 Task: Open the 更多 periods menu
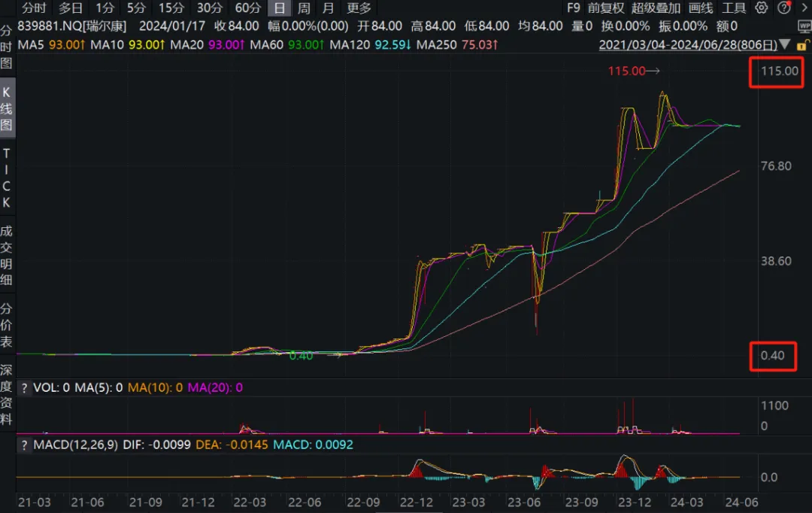coord(359,8)
